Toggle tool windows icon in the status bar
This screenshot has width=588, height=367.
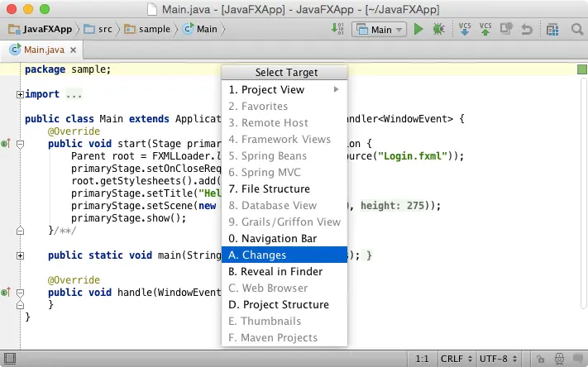(10, 359)
